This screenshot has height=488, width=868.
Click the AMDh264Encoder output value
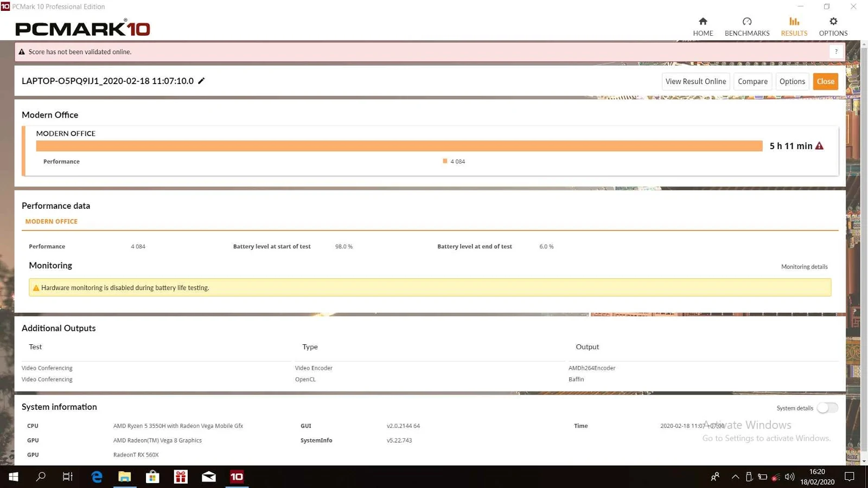[592, 368]
